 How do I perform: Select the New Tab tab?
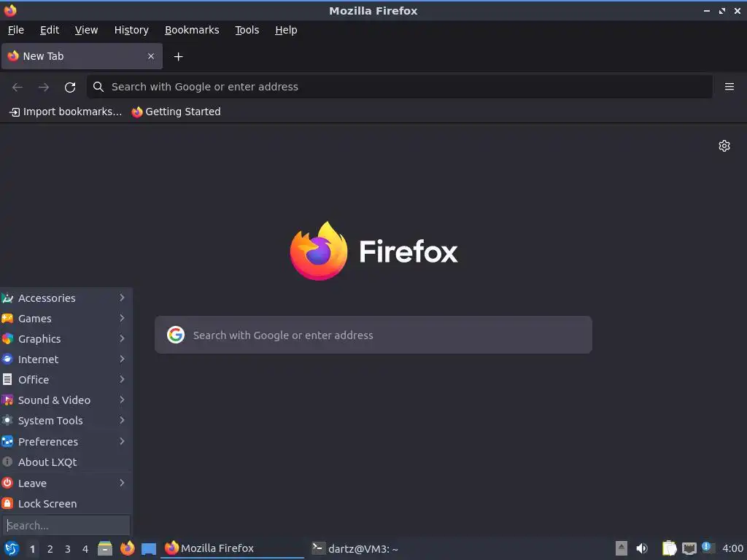82,56
